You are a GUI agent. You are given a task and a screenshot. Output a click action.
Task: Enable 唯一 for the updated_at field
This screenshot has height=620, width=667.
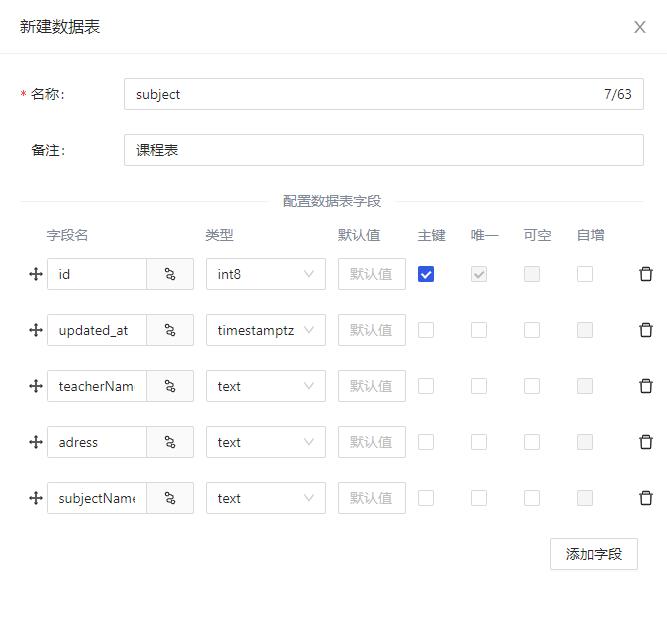[479, 330]
